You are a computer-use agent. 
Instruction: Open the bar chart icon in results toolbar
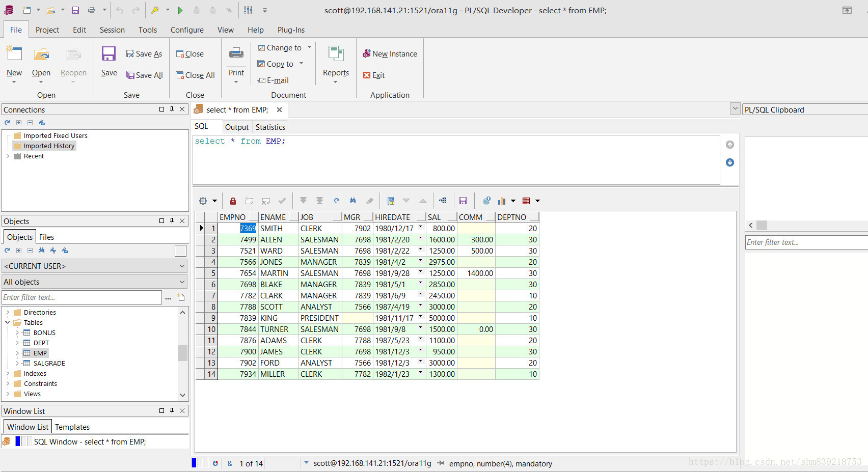pyautogui.click(x=502, y=201)
